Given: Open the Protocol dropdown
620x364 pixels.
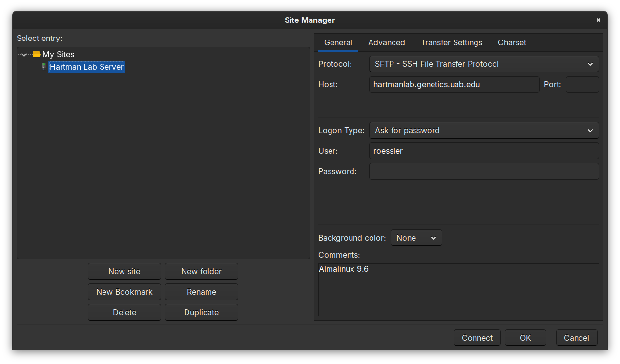Looking at the screenshot, I should [x=483, y=64].
